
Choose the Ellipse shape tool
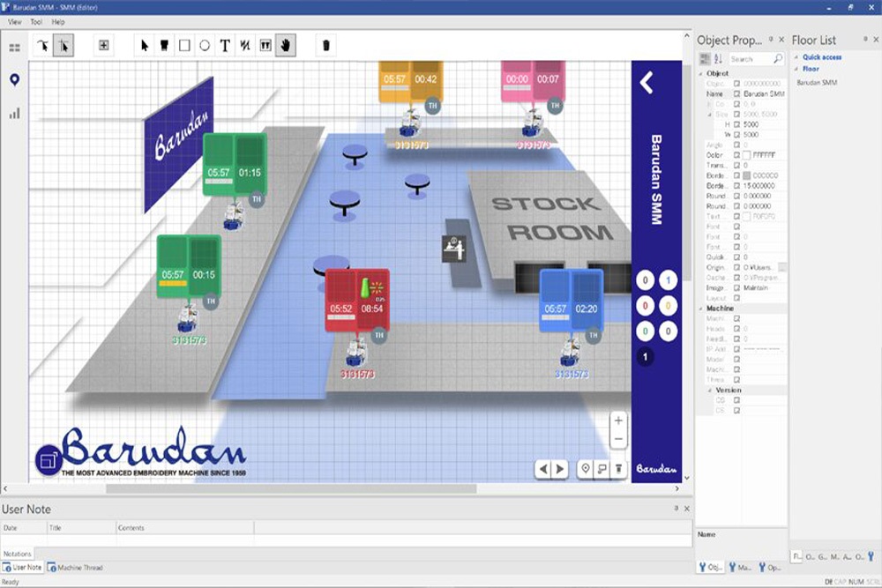(205, 45)
